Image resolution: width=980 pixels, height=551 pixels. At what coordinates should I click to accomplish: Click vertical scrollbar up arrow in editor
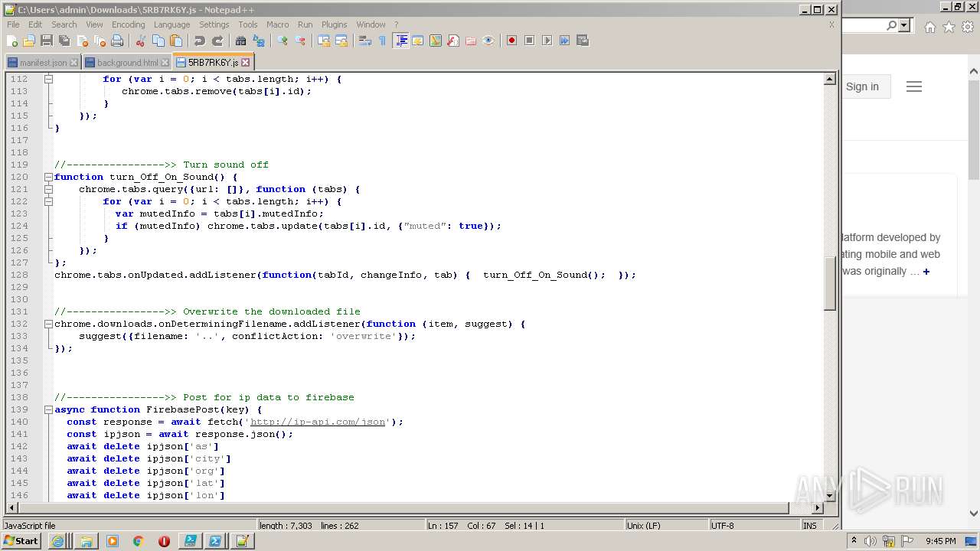tap(829, 79)
